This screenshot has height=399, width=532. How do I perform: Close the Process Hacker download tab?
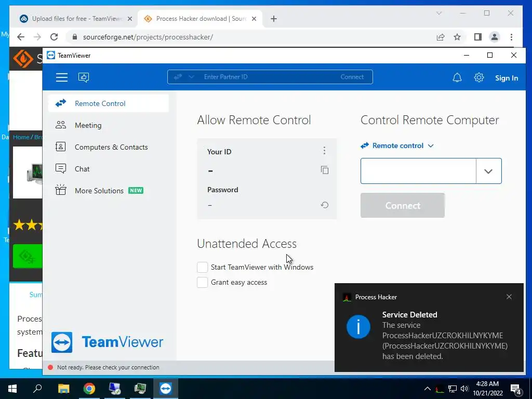pyautogui.click(x=254, y=19)
